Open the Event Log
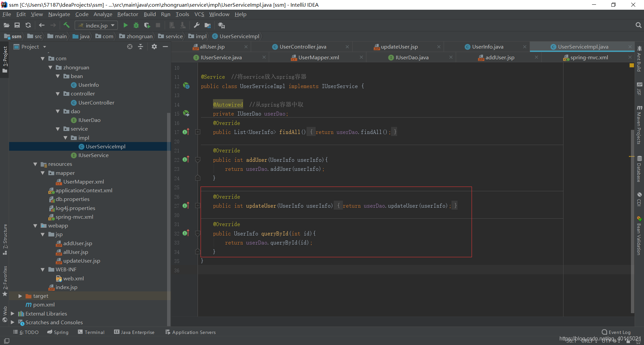Screen dimensions: 644x345 (616, 332)
